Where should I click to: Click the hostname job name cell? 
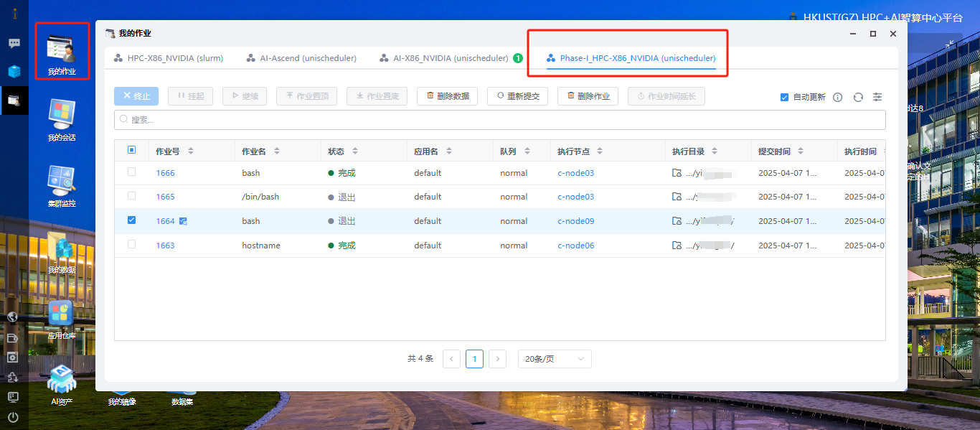tap(261, 246)
